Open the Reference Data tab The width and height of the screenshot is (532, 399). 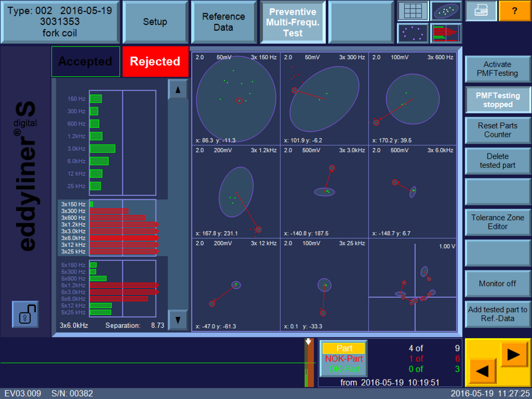pos(223,21)
